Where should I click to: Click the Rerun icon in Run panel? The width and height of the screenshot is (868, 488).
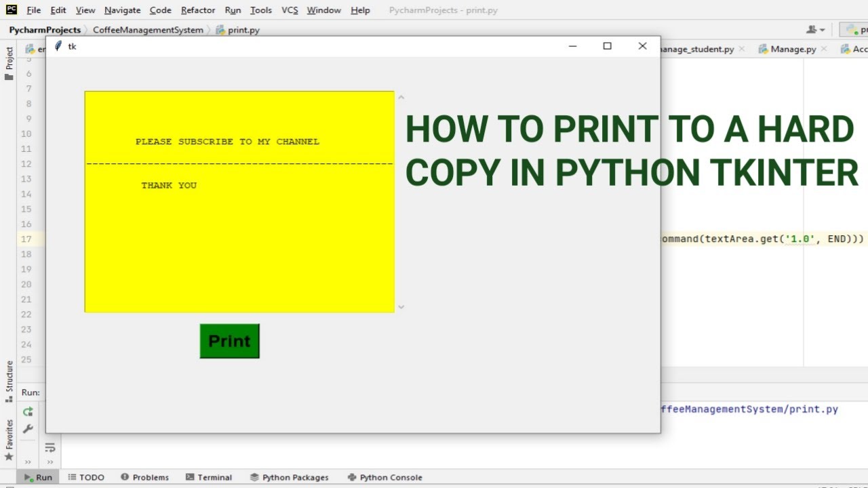coord(28,411)
